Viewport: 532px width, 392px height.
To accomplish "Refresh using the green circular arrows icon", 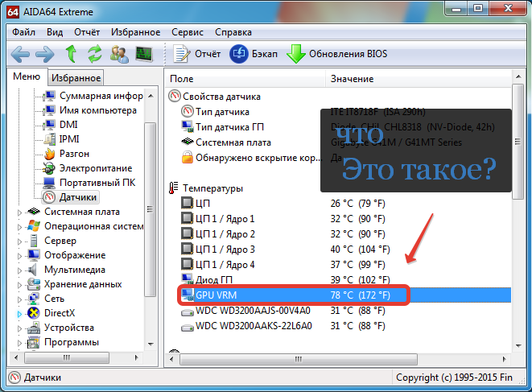I will 95,54.
